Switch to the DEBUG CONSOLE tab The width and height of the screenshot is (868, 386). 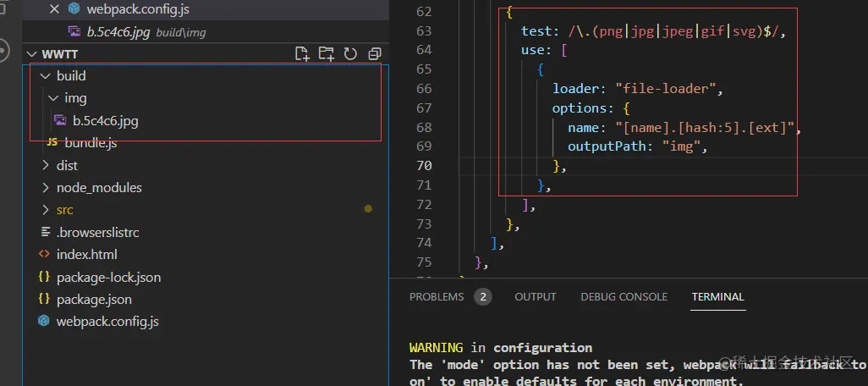coord(624,297)
